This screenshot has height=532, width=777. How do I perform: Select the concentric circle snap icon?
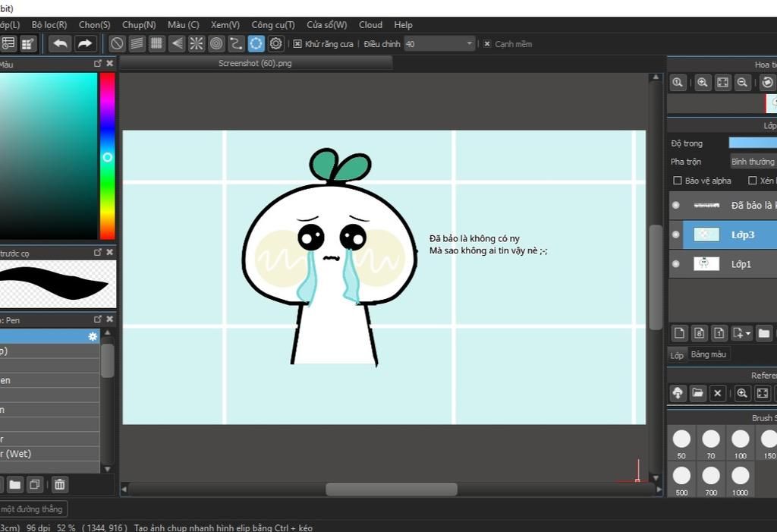coord(216,44)
